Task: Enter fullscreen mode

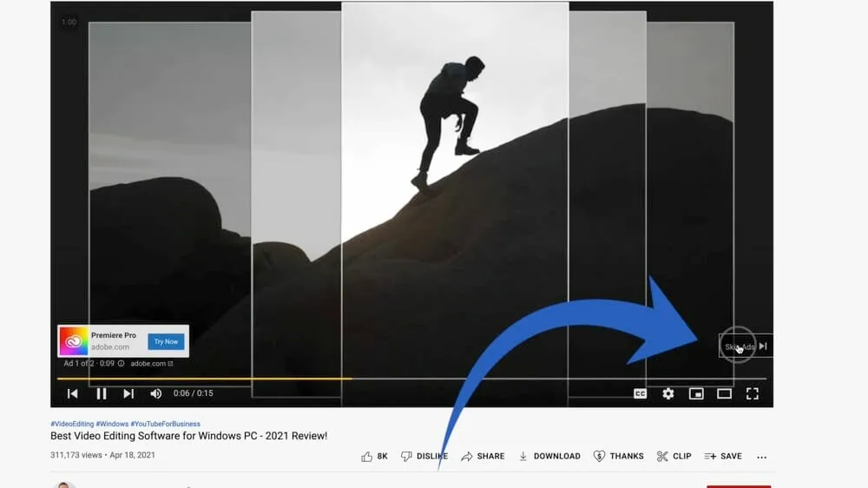Action: 753,393
